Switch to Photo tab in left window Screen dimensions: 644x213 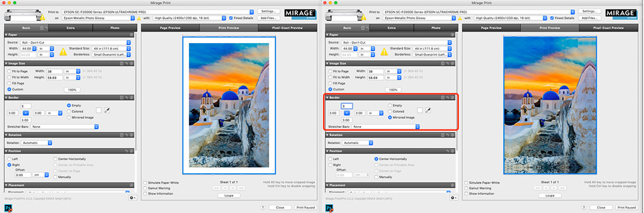click(x=115, y=28)
